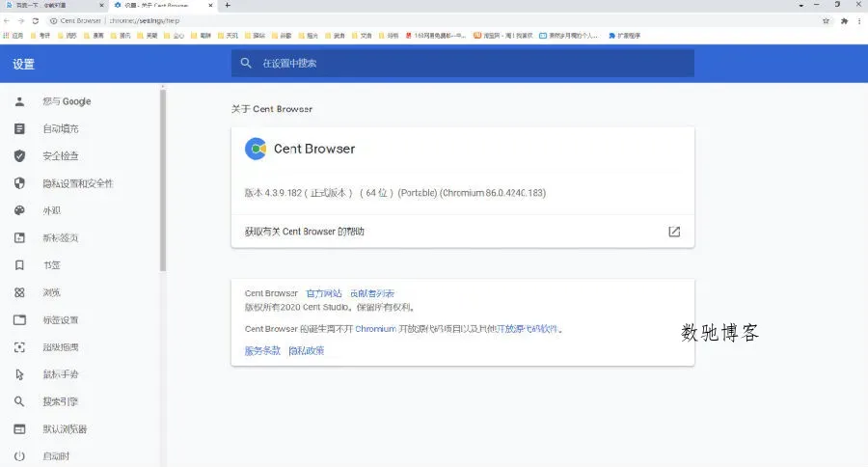Open the sidebar section below 书签
Screen dimensions: 868x467
tap(51, 292)
